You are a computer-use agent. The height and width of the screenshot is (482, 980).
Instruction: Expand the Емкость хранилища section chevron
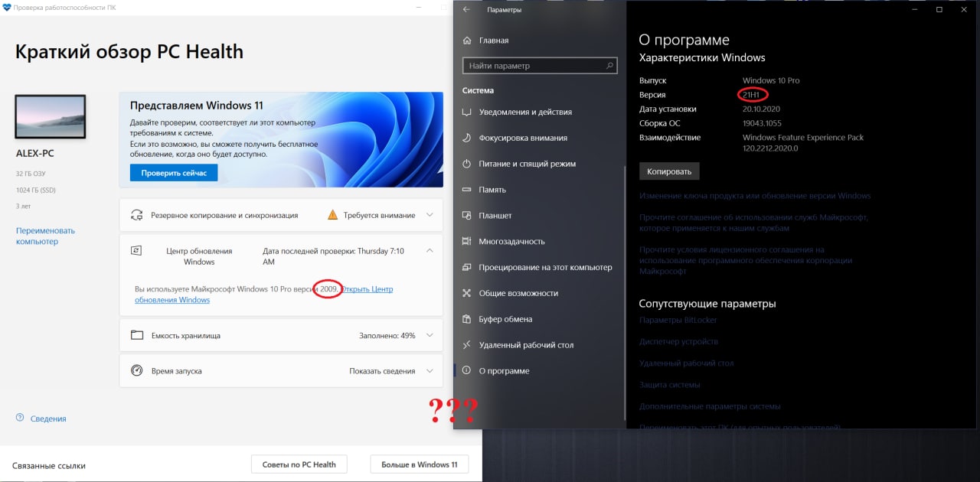click(x=430, y=335)
